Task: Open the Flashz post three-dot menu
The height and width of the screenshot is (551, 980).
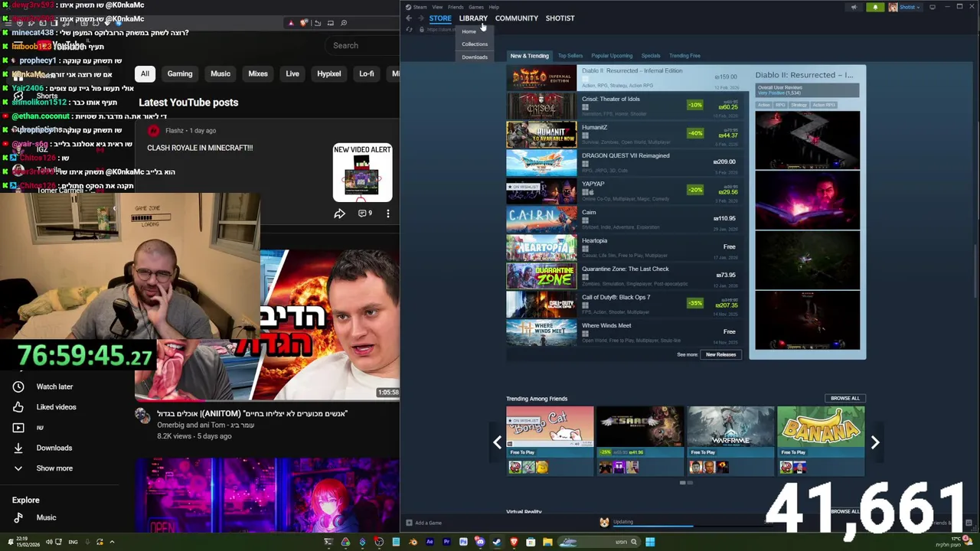Action: [x=388, y=214]
